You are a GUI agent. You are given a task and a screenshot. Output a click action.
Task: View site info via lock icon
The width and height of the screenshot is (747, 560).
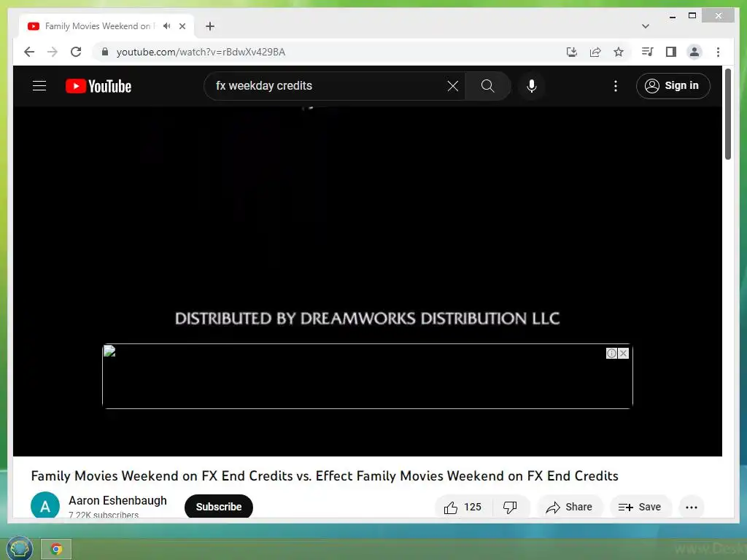pyautogui.click(x=105, y=52)
